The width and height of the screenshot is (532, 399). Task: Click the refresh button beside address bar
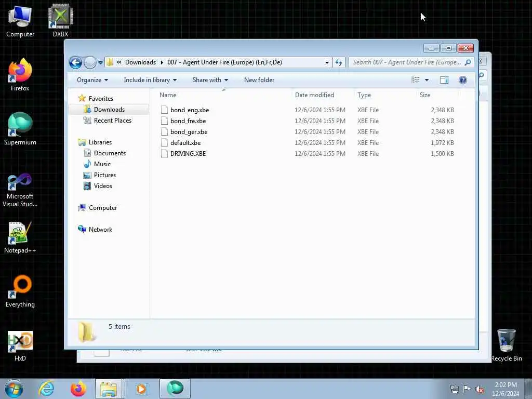(x=339, y=62)
